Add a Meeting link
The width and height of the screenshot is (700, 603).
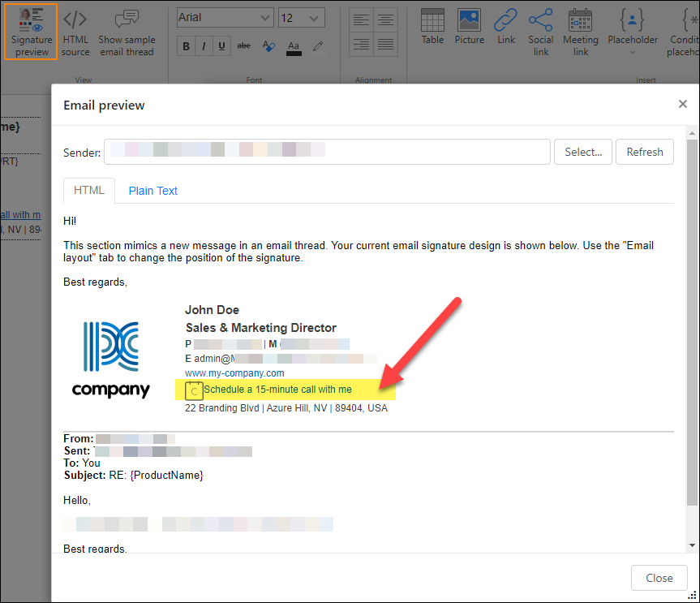coord(580,31)
